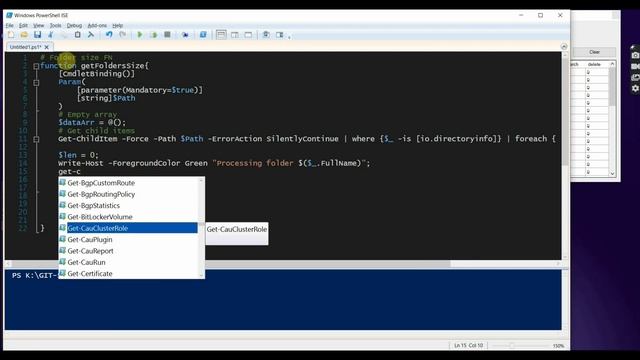Show the Command window icon
The image size is (640, 360).
coord(266,35)
